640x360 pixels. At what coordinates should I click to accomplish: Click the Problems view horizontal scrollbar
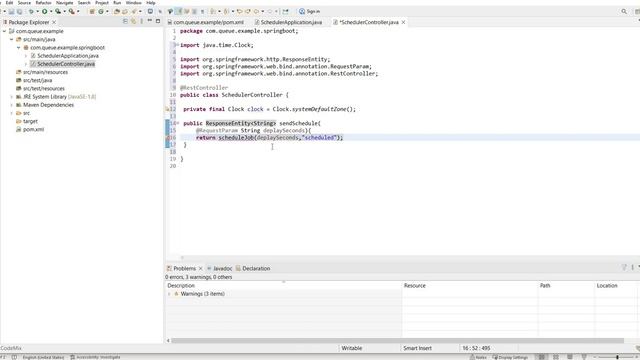[x=397, y=340]
